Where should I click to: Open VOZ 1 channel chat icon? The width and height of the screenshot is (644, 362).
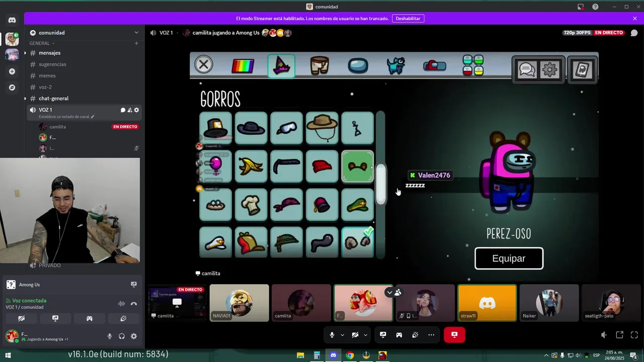123,110
